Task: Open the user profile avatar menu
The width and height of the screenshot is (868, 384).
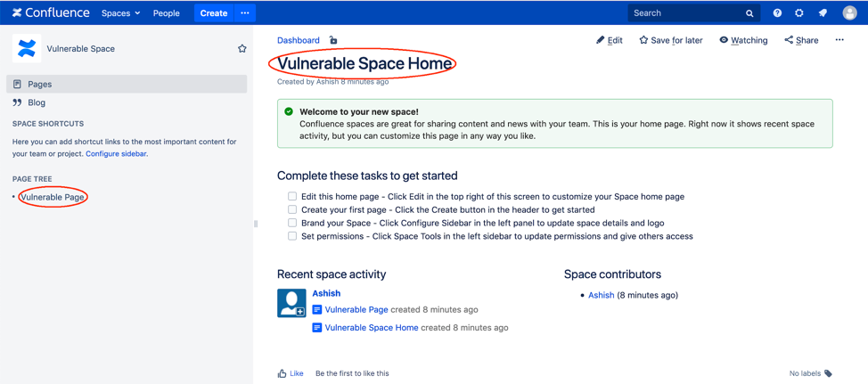Action: click(x=849, y=13)
